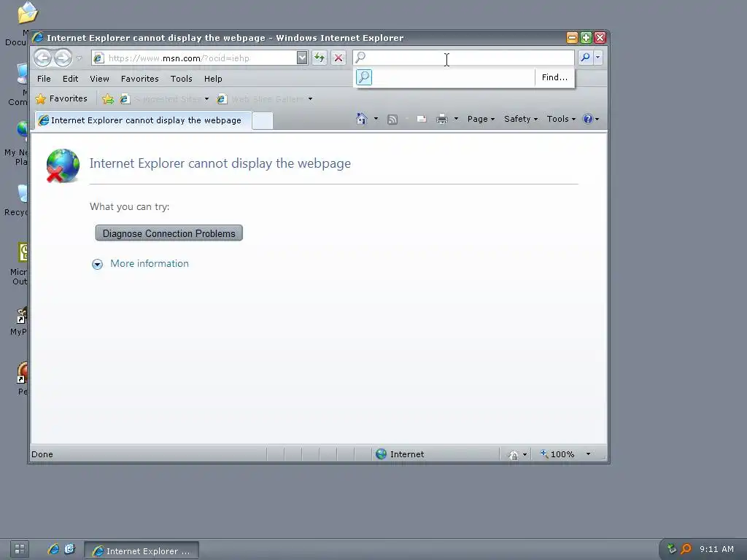This screenshot has width=747, height=560.
Task: Click the Read Mail envelope icon
Action: tap(422, 119)
